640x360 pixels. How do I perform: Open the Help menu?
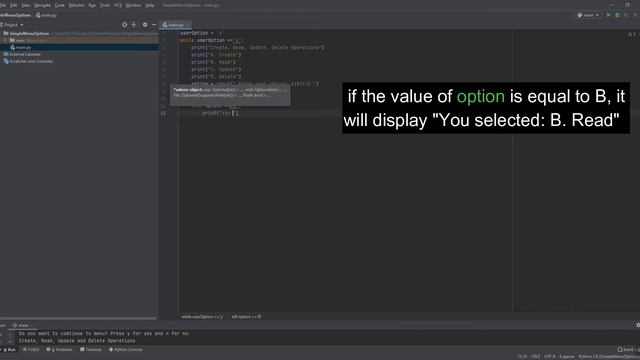click(x=150, y=5)
